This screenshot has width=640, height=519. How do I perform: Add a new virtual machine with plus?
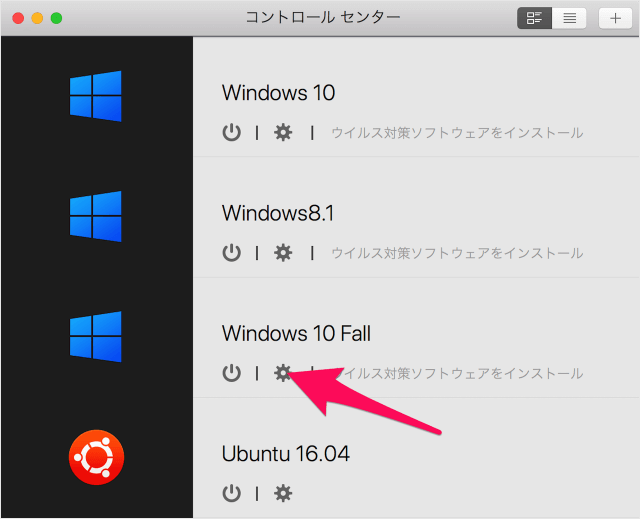[x=616, y=18]
